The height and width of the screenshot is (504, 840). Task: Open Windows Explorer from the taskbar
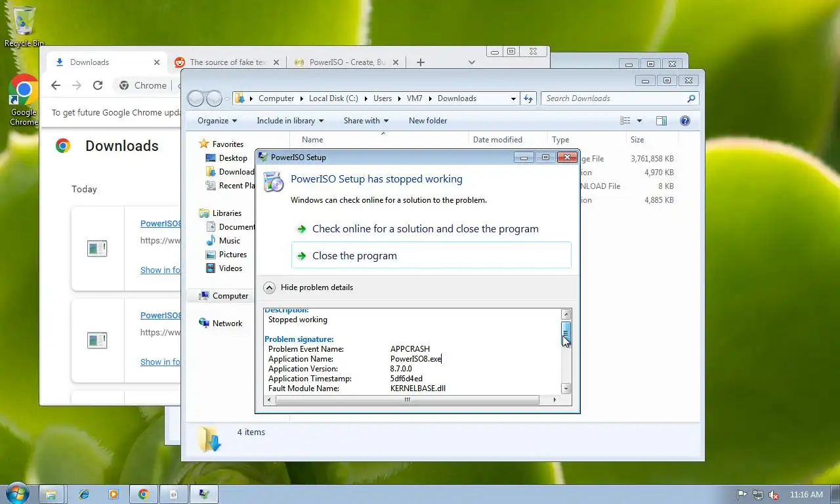tap(51, 494)
